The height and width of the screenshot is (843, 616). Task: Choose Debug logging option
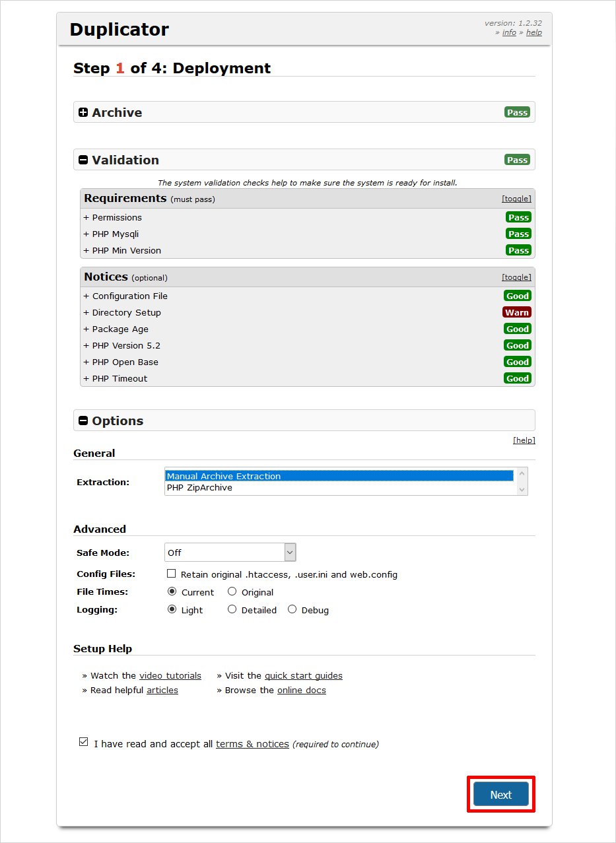tap(292, 610)
